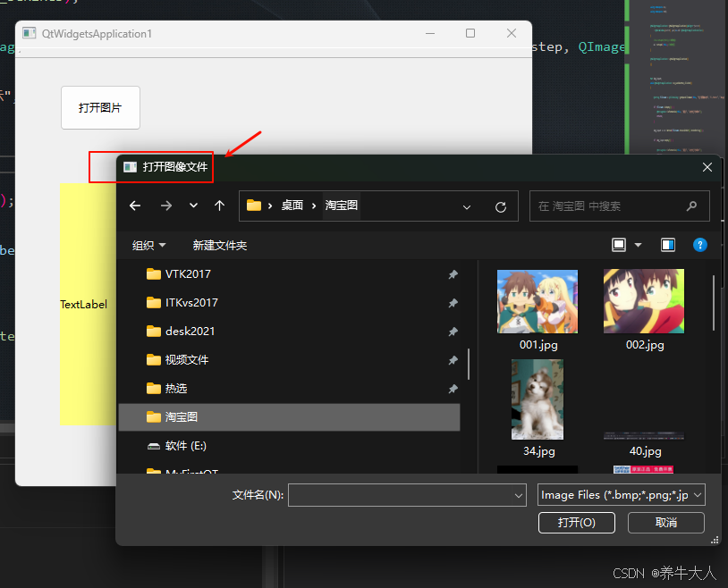Click pin icon beside ITKvs2017
728x588 pixels.
tap(453, 303)
